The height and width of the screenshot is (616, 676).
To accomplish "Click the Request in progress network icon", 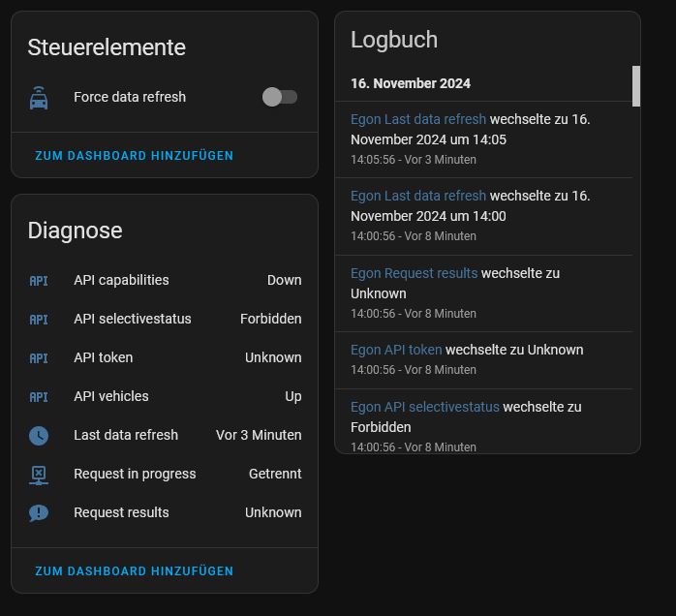I will coord(39,475).
